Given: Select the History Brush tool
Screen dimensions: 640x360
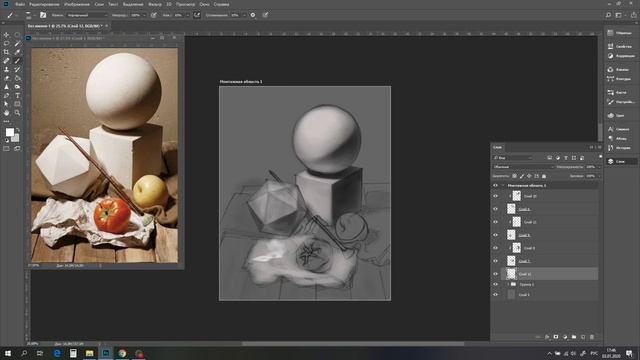Looking at the screenshot, I should coord(17,70).
